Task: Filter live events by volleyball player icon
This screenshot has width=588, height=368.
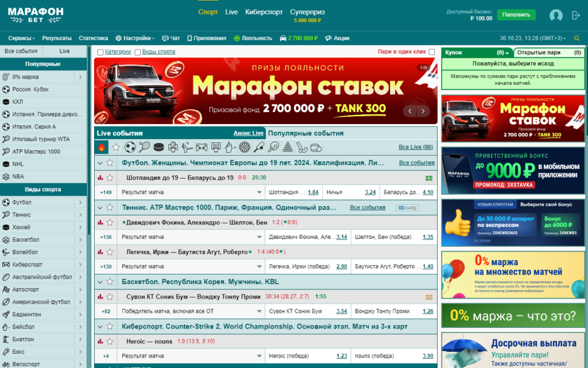Action: [x=187, y=148]
